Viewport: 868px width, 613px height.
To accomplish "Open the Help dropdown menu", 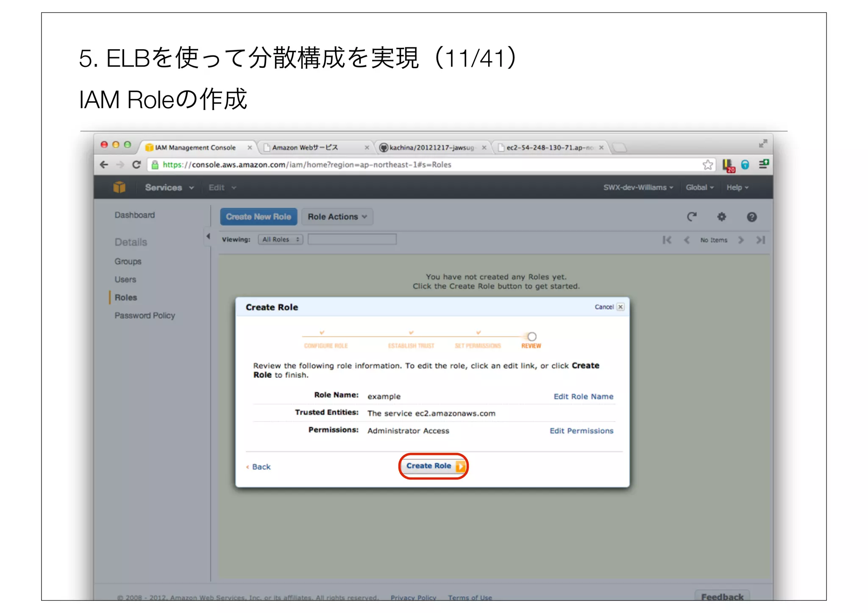I will point(737,187).
